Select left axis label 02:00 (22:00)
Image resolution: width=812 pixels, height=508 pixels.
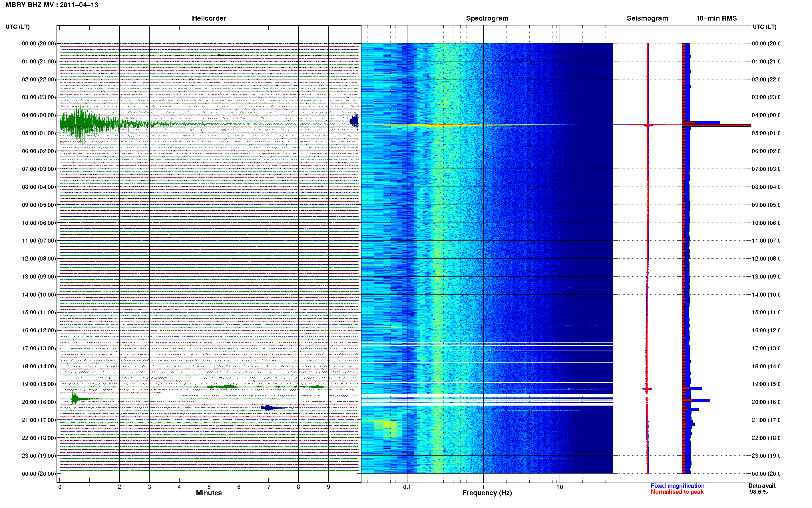(x=39, y=79)
